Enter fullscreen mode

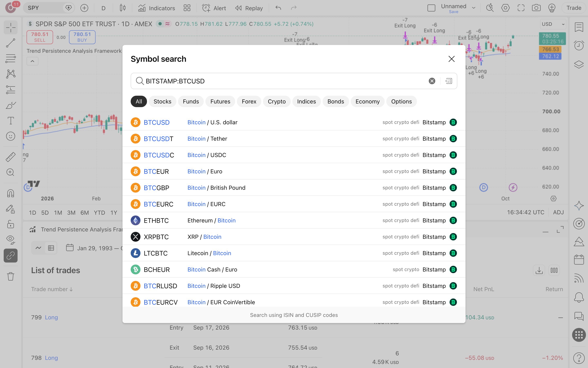[x=521, y=8]
